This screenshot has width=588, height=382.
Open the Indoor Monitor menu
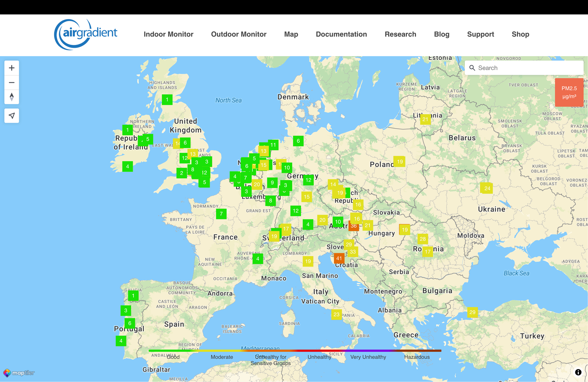pyautogui.click(x=168, y=34)
